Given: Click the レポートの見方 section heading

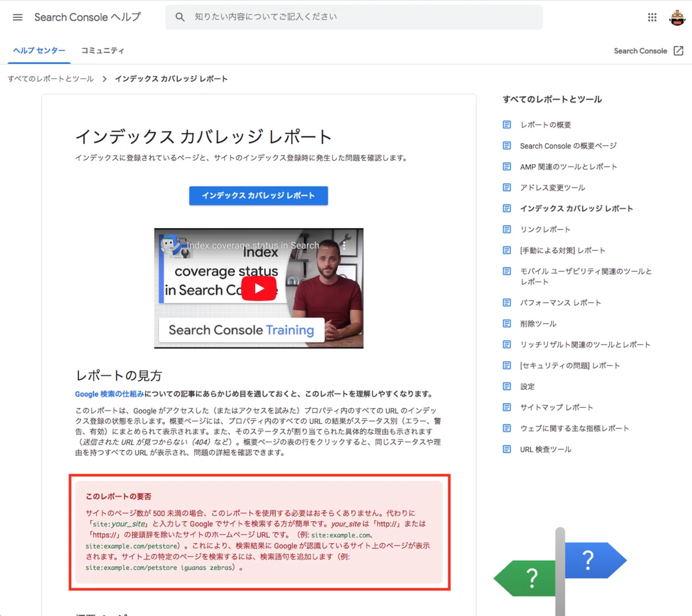Looking at the screenshot, I should (x=119, y=375).
